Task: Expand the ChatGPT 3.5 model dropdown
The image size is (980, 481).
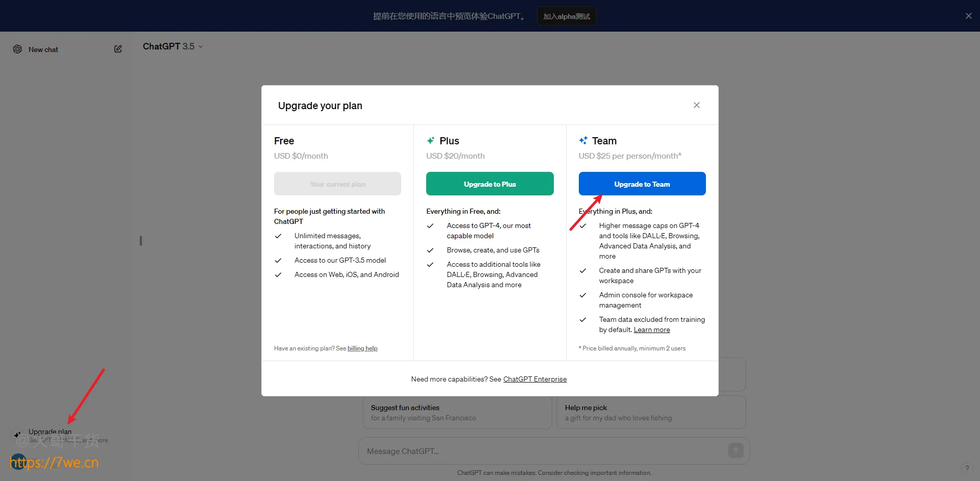Action: pos(173,46)
